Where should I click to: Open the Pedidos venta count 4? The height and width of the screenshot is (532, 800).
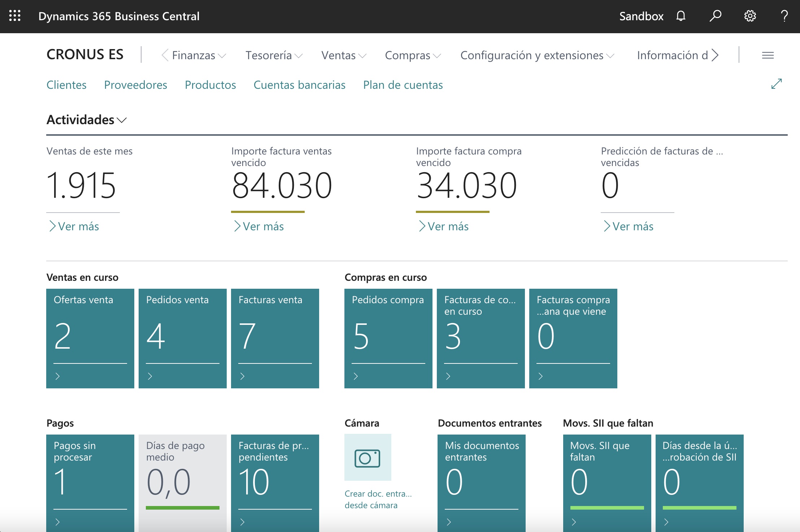156,336
